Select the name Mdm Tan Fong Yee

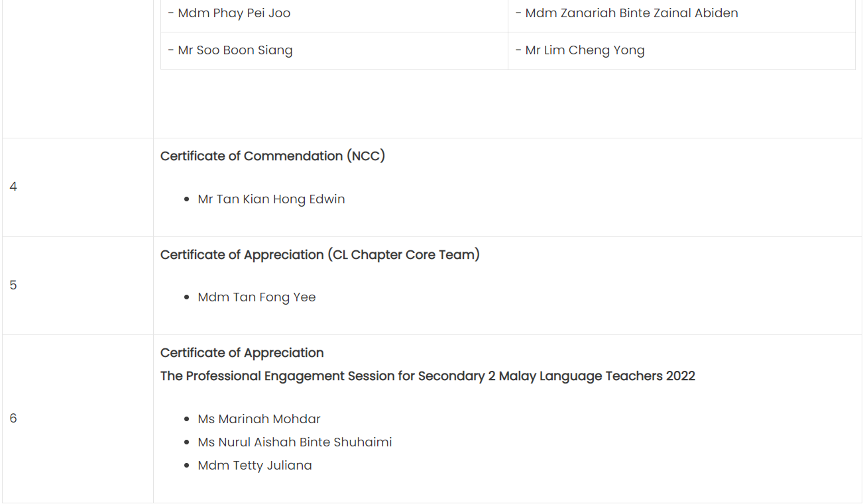(257, 297)
